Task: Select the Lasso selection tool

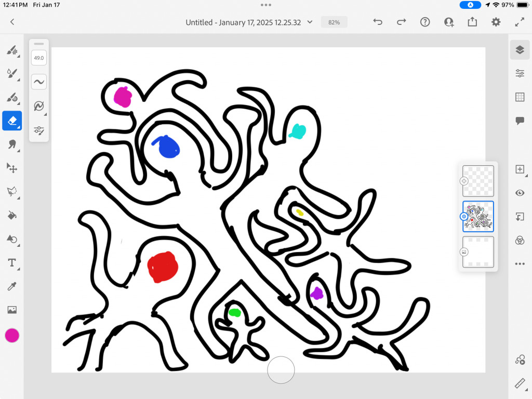Action: point(11,192)
